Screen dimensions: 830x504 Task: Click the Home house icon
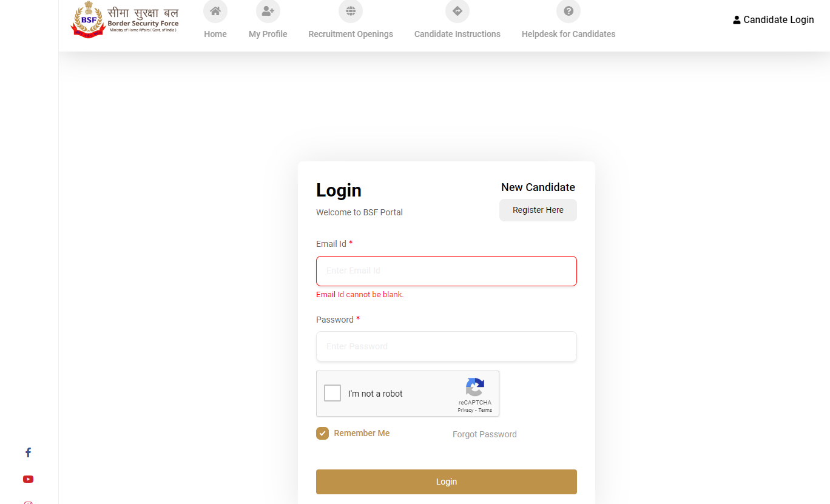[215, 11]
